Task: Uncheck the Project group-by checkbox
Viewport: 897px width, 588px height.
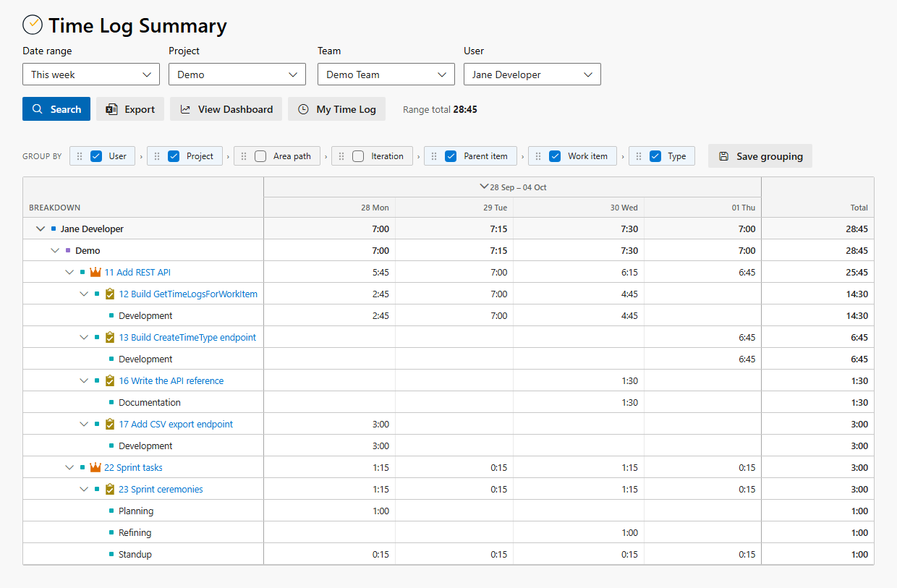Action: pos(174,156)
